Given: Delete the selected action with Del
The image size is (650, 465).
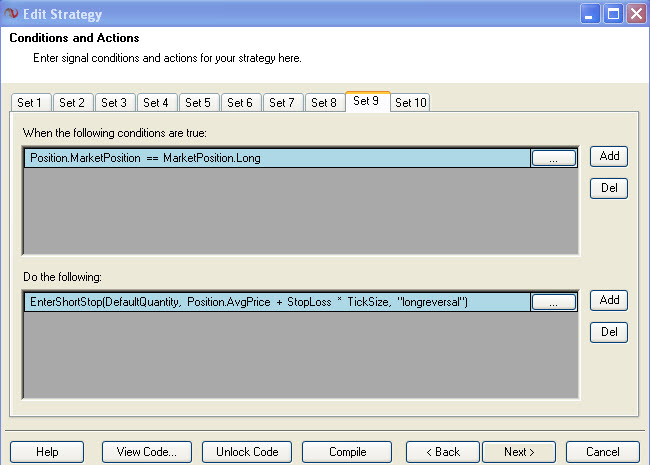Looking at the screenshot, I should pos(608,332).
